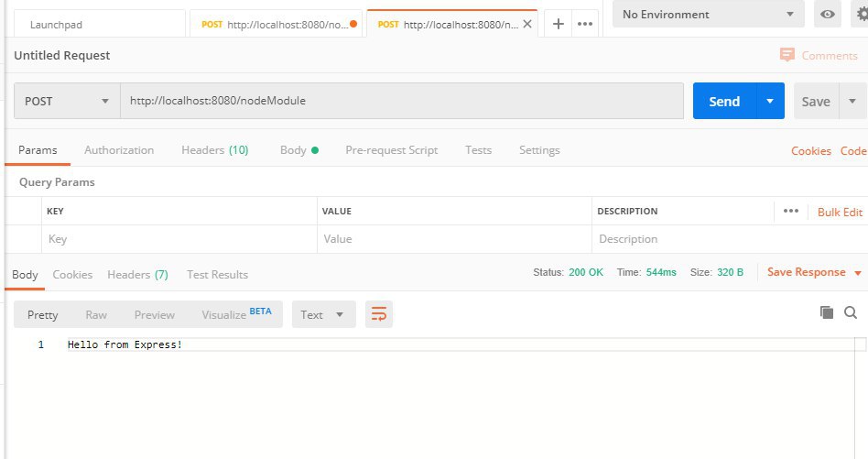The image size is (868, 459).
Task: Open the Tests tab
Action: click(478, 150)
